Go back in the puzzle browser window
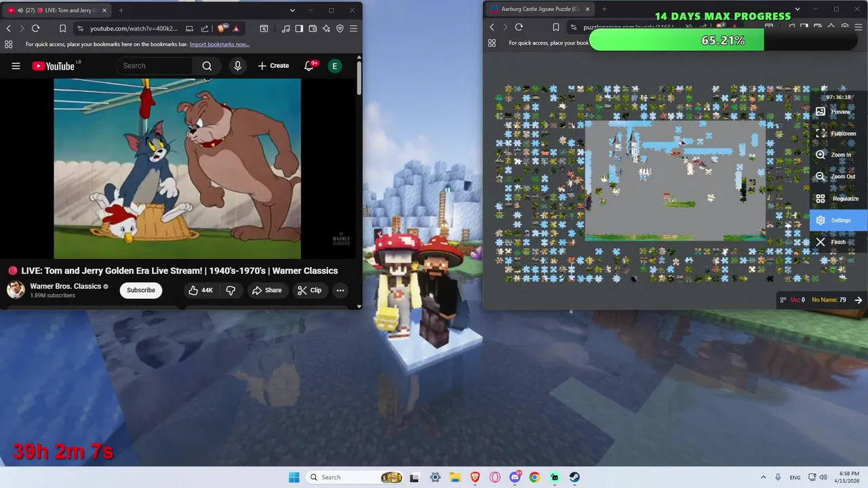 click(492, 27)
